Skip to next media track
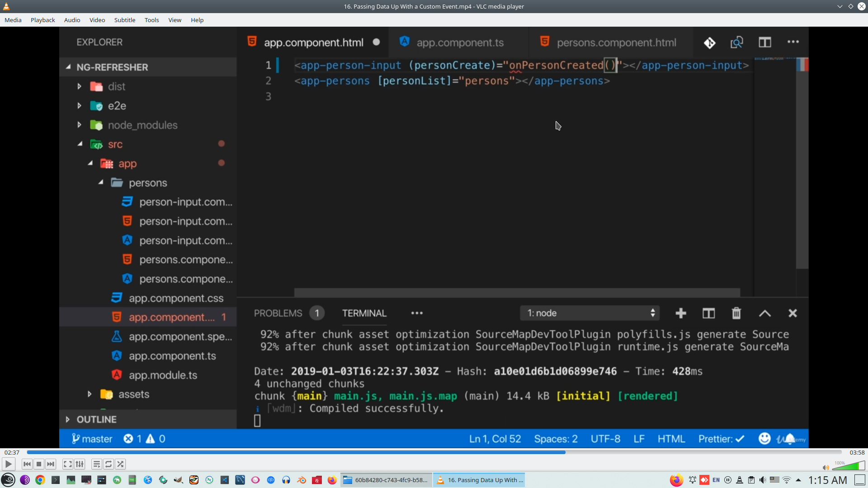Screen dimensions: 868x488 [51, 464]
